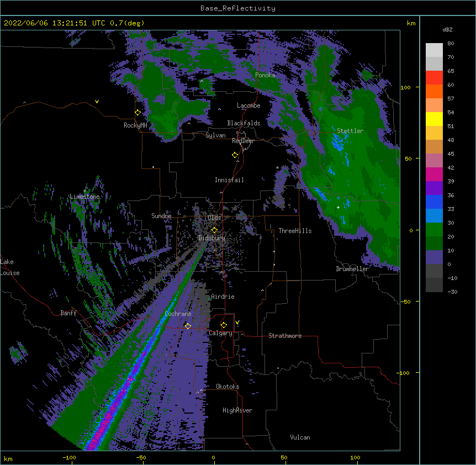Click the Blackfalds label
The width and height of the screenshot is (476, 465).
[244, 123]
